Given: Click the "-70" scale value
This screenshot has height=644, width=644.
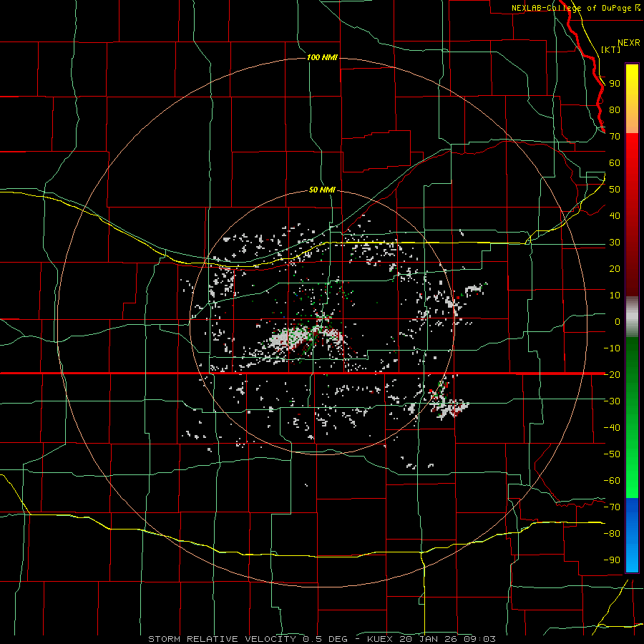Looking at the screenshot, I should click(612, 507).
